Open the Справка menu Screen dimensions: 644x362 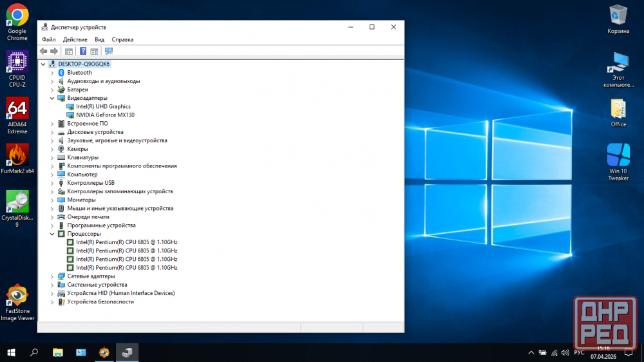coord(122,39)
